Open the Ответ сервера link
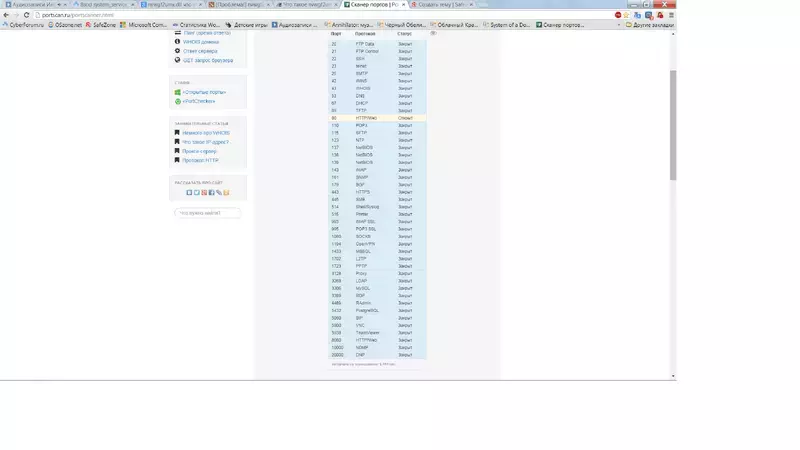This screenshot has width=800, height=450. pyautogui.click(x=200, y=51)
